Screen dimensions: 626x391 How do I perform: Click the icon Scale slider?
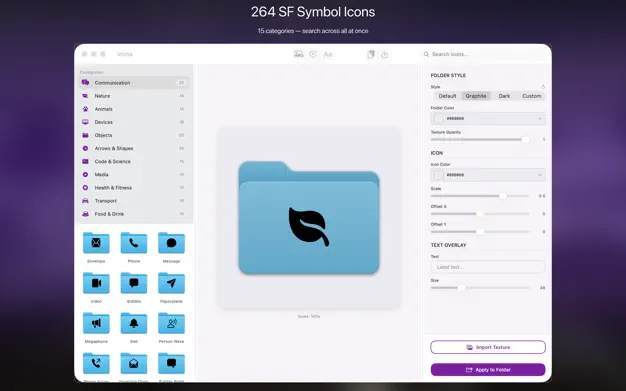[480, 196]
